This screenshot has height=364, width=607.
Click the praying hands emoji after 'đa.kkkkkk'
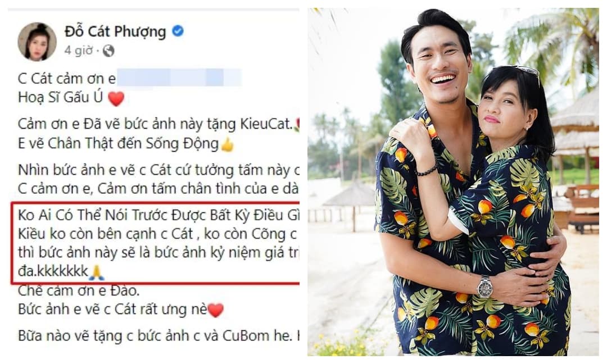pyautogui.click(x=97, y=272)
